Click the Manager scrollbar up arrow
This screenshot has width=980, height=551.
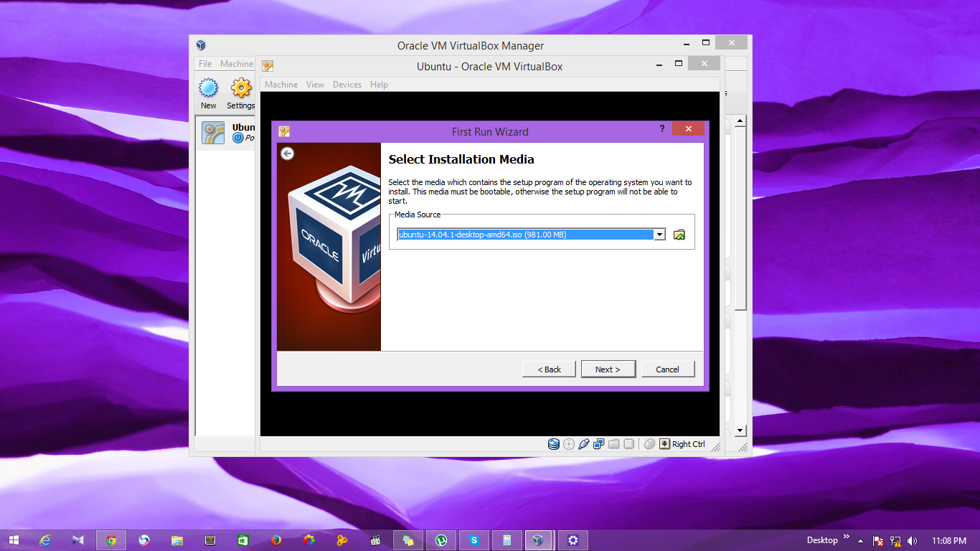point(741,122)
